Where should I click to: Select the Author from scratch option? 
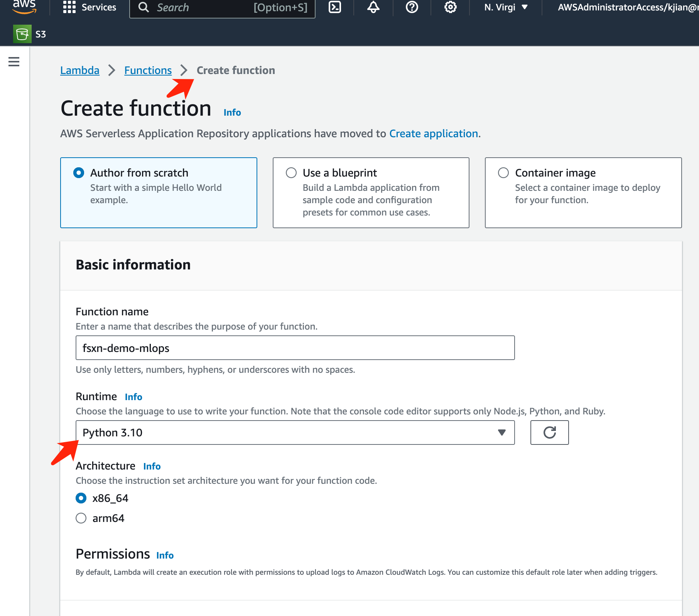(x=79, y=173)
